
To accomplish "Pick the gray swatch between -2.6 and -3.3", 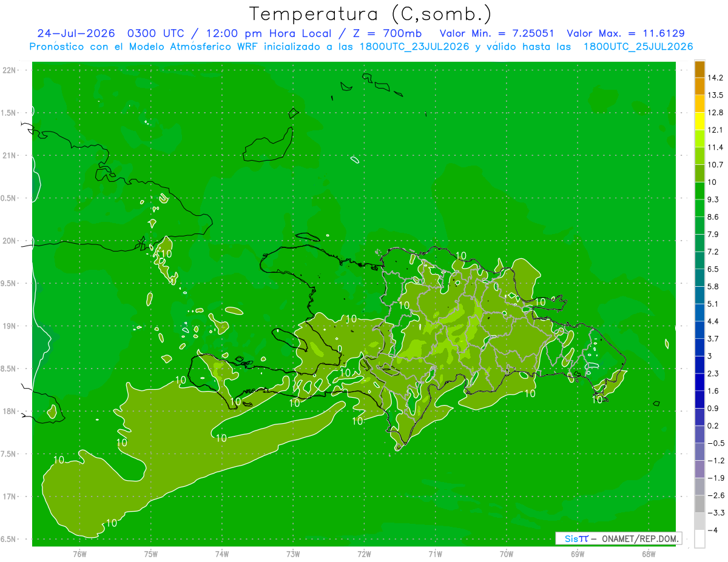I will [699, 504].
